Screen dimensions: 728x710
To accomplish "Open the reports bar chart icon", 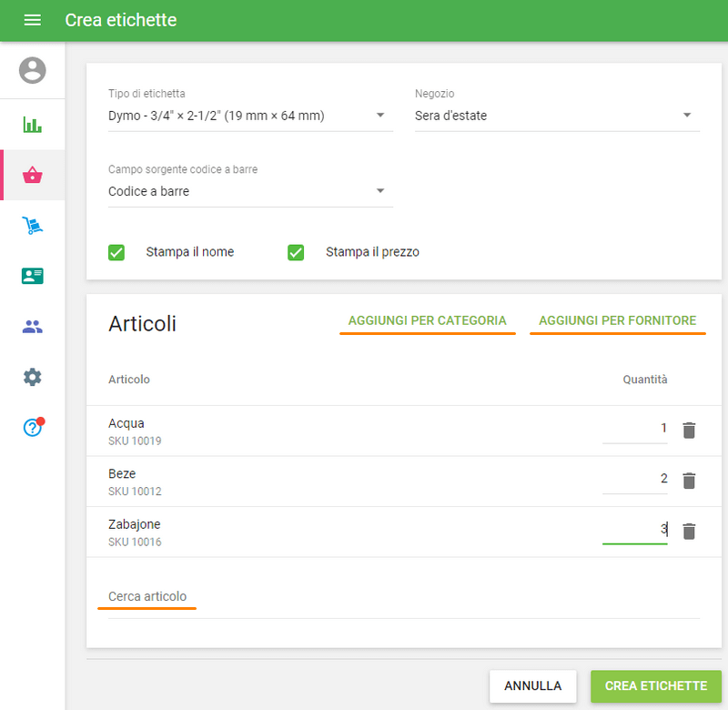I will point(33,125).
